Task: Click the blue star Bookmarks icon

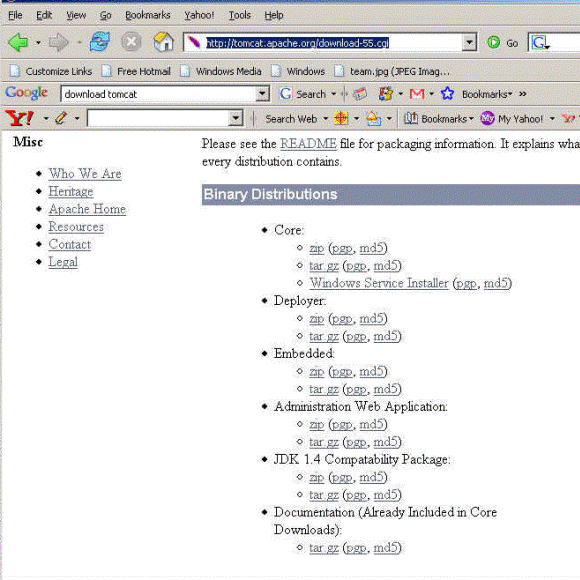Action: 447,94
